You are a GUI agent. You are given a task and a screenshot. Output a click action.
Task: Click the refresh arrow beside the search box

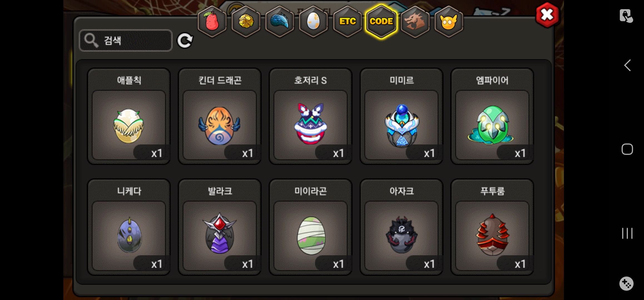point(185,41)
